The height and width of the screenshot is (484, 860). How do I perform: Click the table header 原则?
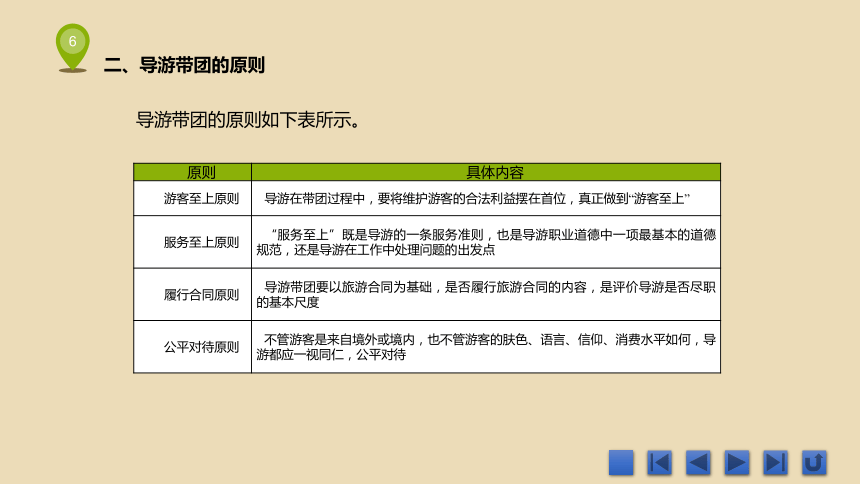(x=193, y=172)
